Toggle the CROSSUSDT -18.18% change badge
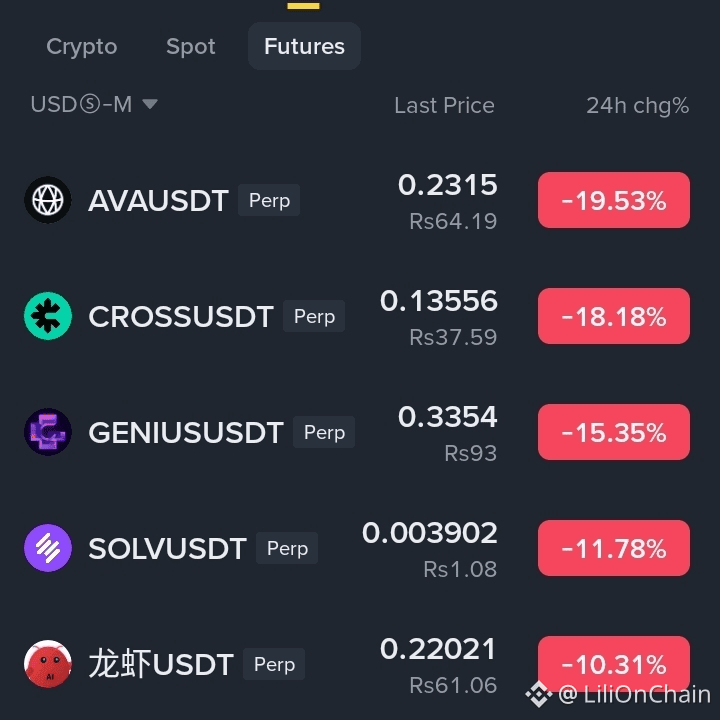Image resolution: width=720 pixels, height=720 pixels. point(614,316)
